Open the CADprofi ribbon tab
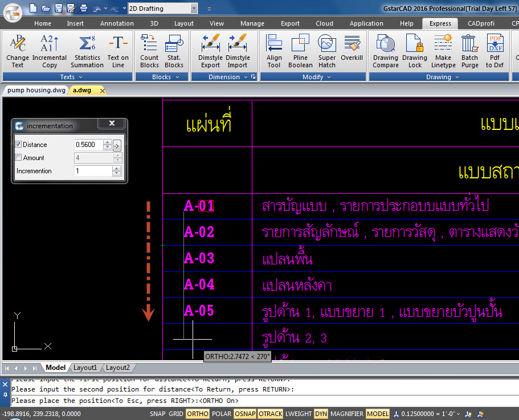 coord(481,23)
